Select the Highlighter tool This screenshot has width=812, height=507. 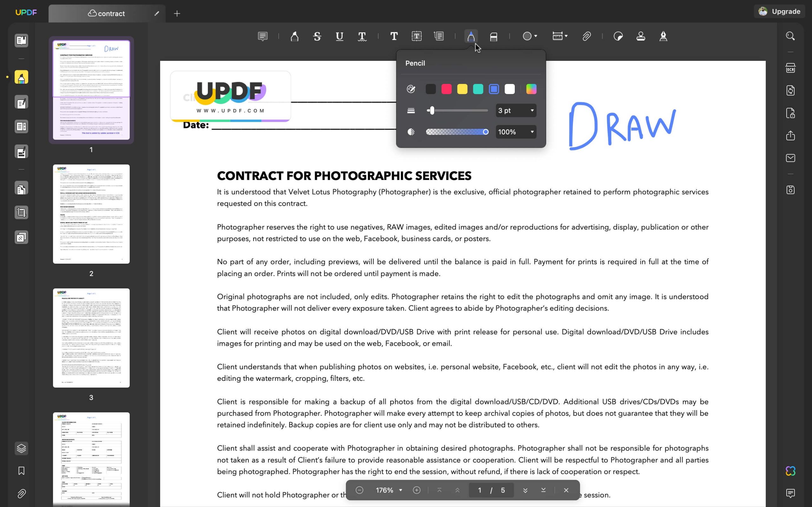coord(295,36)
